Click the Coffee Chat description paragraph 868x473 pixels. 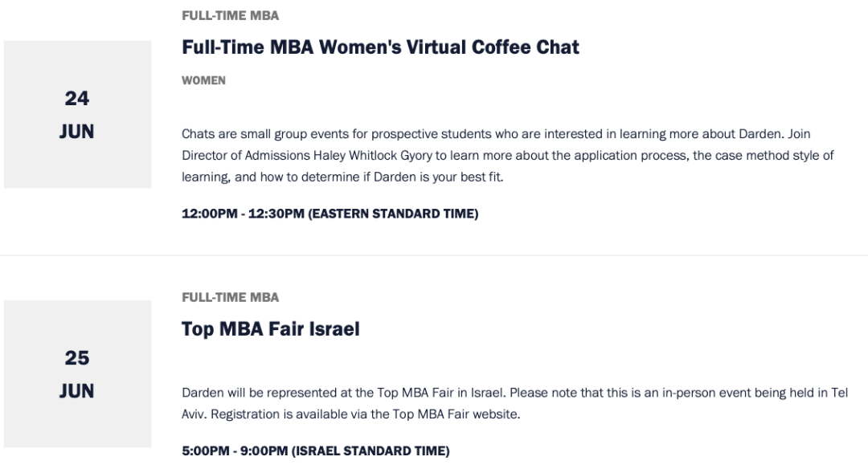tap(508, 156)
